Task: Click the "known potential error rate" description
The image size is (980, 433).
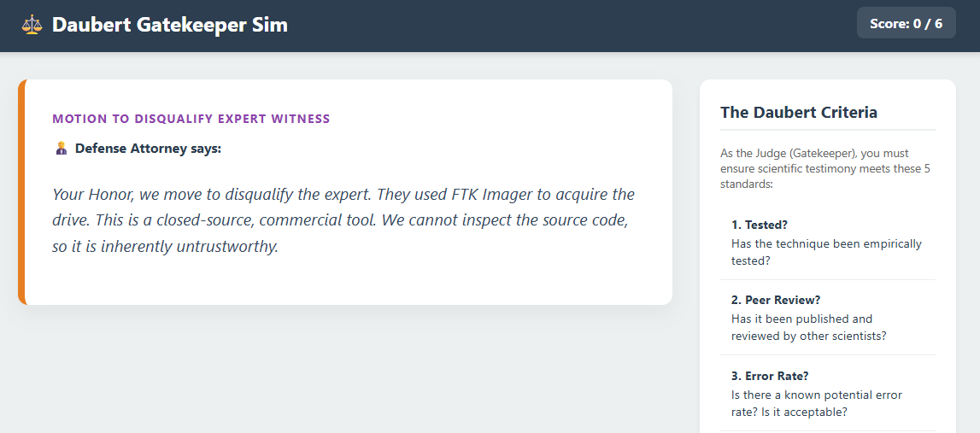Action: point(816,403)
